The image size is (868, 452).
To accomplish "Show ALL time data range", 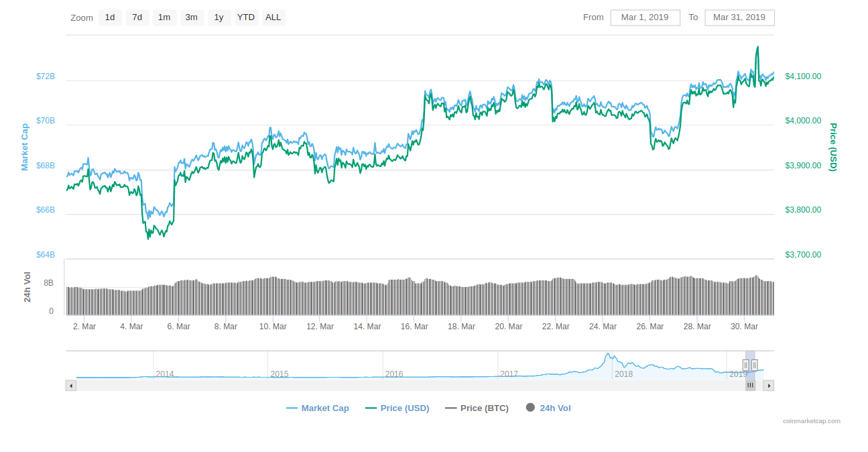I will pyautogui.click(x=273, y=17).
